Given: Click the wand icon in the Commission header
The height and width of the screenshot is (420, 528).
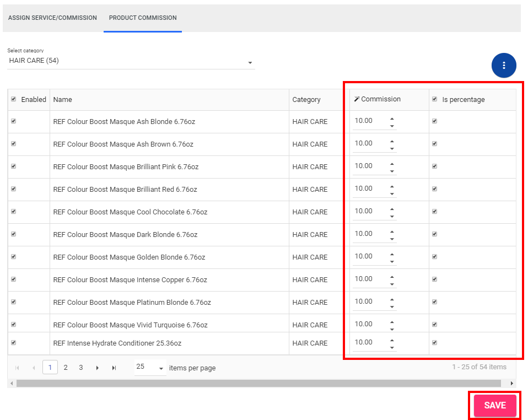Looking at the screenshot, I should click(357, 99).
